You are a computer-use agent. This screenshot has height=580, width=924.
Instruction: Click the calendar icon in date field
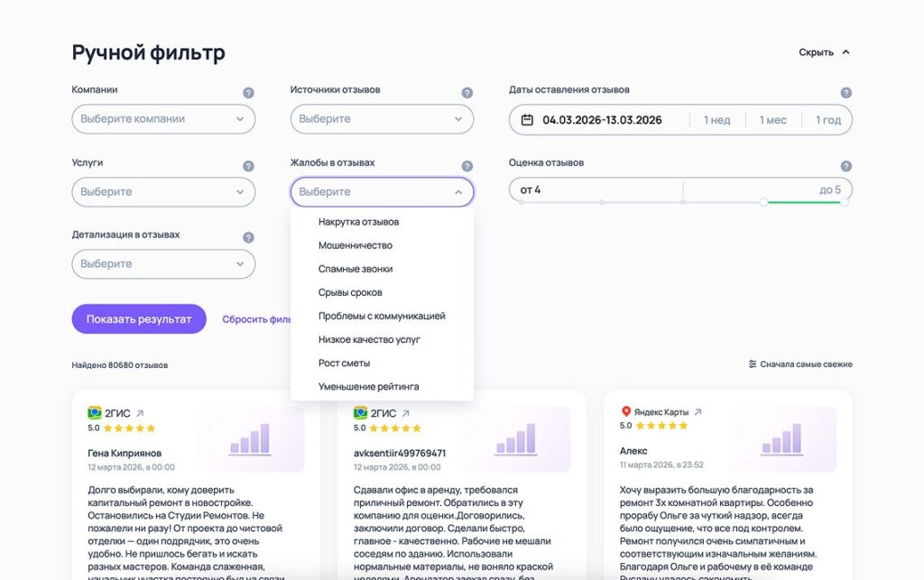pos(527,120)
